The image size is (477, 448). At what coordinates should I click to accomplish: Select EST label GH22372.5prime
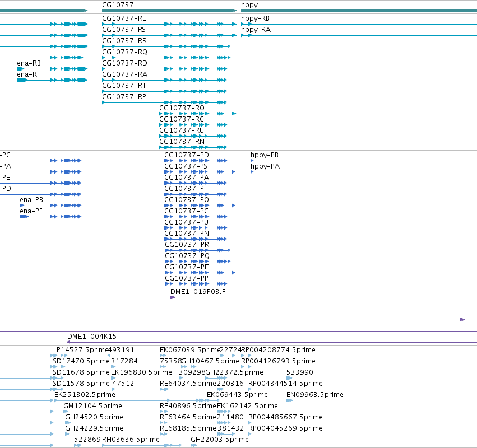point(234,372)
